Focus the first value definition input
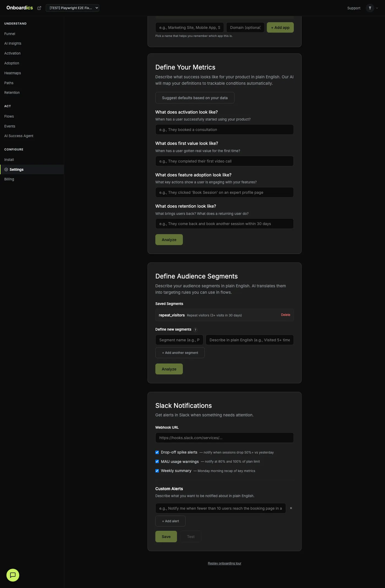This screenshot has height=588, width=385. 224,161
